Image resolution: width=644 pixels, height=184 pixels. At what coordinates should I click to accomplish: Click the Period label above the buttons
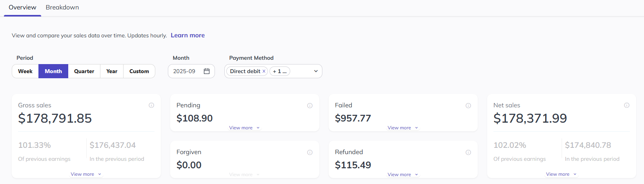[25, 58]
